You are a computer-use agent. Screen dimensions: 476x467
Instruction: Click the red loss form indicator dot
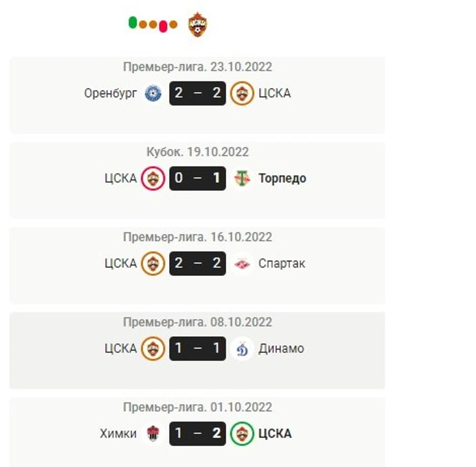163,26
